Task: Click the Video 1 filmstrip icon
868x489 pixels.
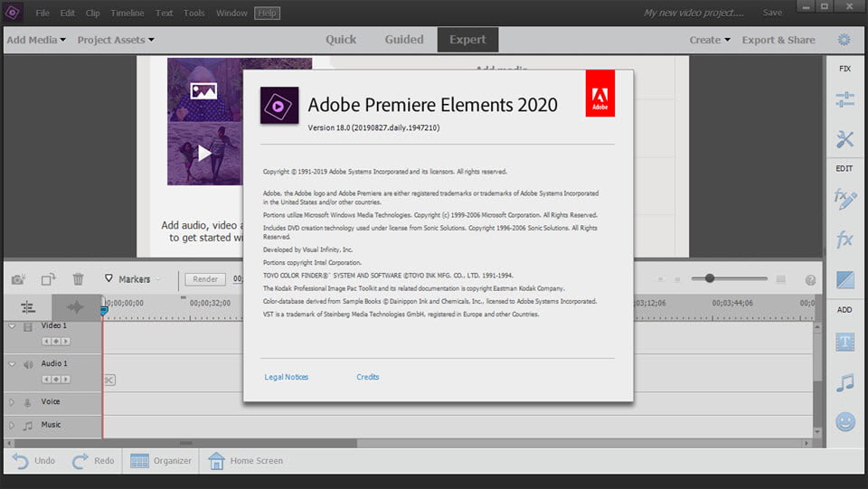Action: (x=28, y=327)
